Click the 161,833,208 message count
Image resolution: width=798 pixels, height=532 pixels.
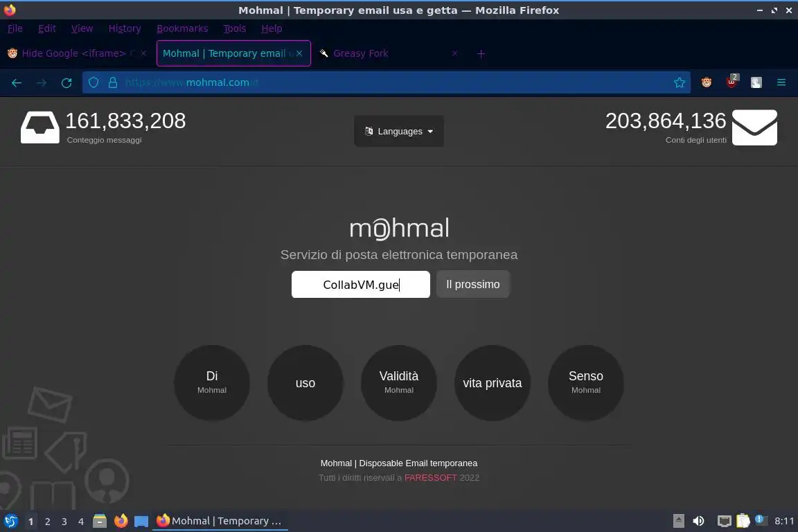(125, 121)
